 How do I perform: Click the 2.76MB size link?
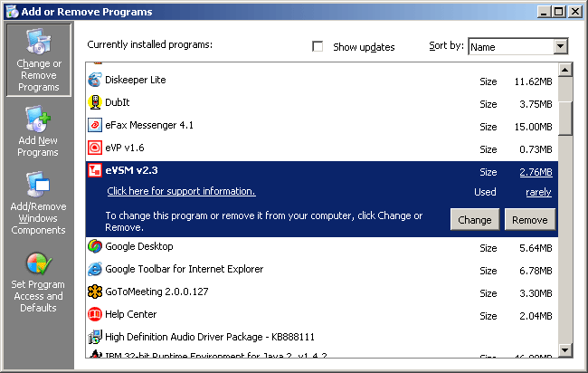click(536, 172)
